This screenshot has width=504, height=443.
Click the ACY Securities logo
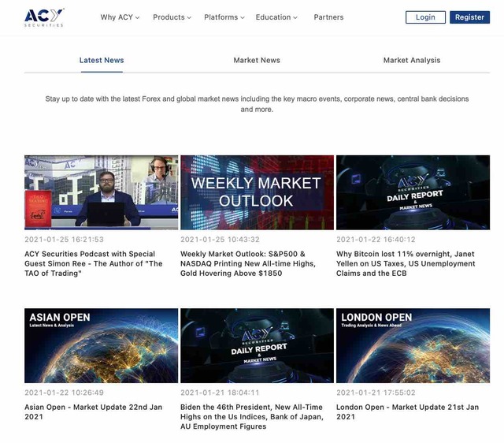(x=44, y=17)
